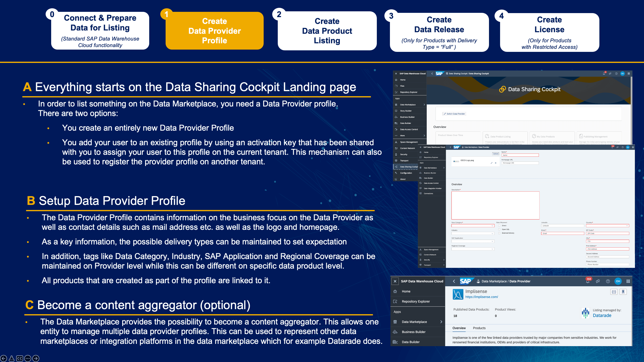Open Repository Explorer in Data Sharing Cockpit sidebar
The image size is (644, 362).
tap(410, 92)
